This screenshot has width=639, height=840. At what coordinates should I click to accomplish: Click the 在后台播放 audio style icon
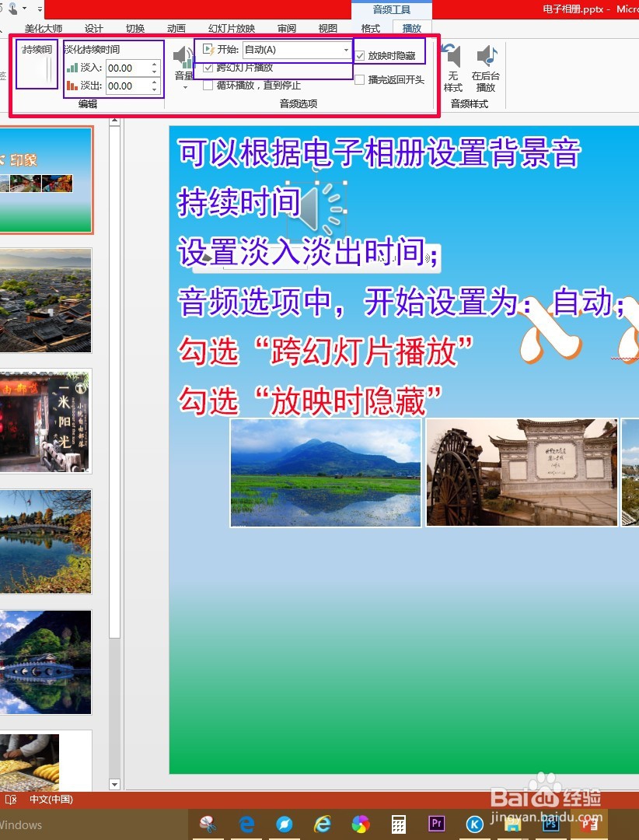486,68
